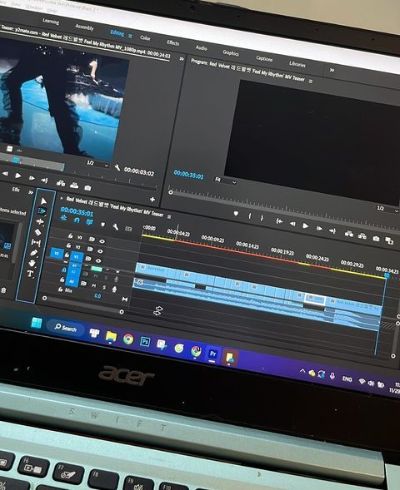Switch to Audio workspace
Viewport: 400px width, 490px height.
pyautogui.click(x=202, y=48)
